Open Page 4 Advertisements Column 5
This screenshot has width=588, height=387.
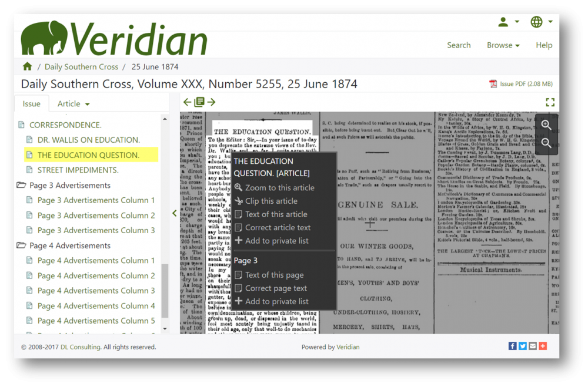pos(96,321)
